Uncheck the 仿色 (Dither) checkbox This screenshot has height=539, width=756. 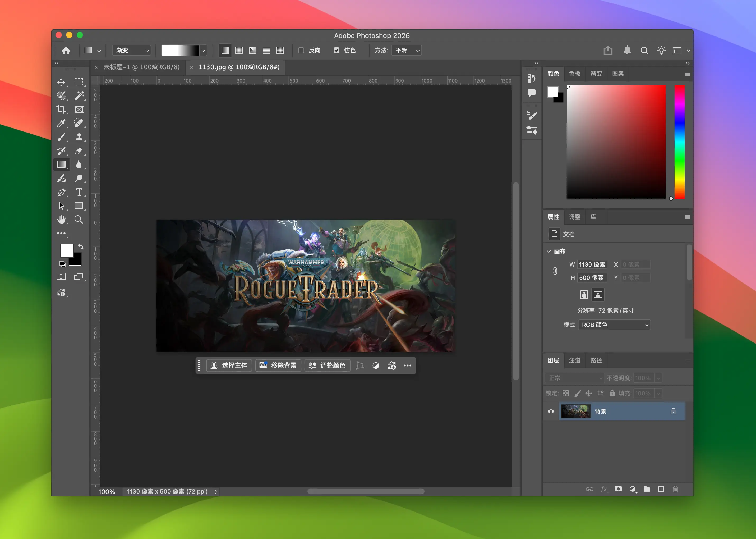[336, 51]
